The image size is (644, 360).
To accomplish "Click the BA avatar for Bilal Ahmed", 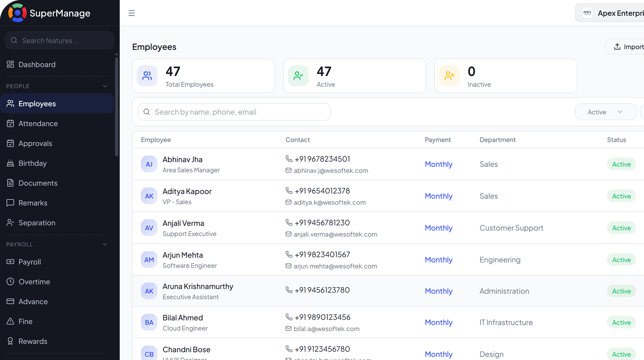I will pyautogui.click(x=149, y=322).
